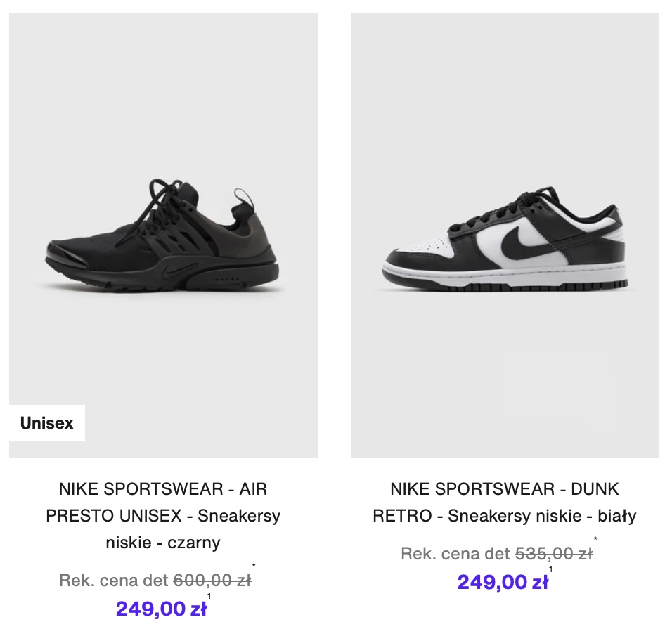Viewport: 672px width, 641px height.
Task: Click the crossed-out 535,00 zł price
Action: click(554, 554)
